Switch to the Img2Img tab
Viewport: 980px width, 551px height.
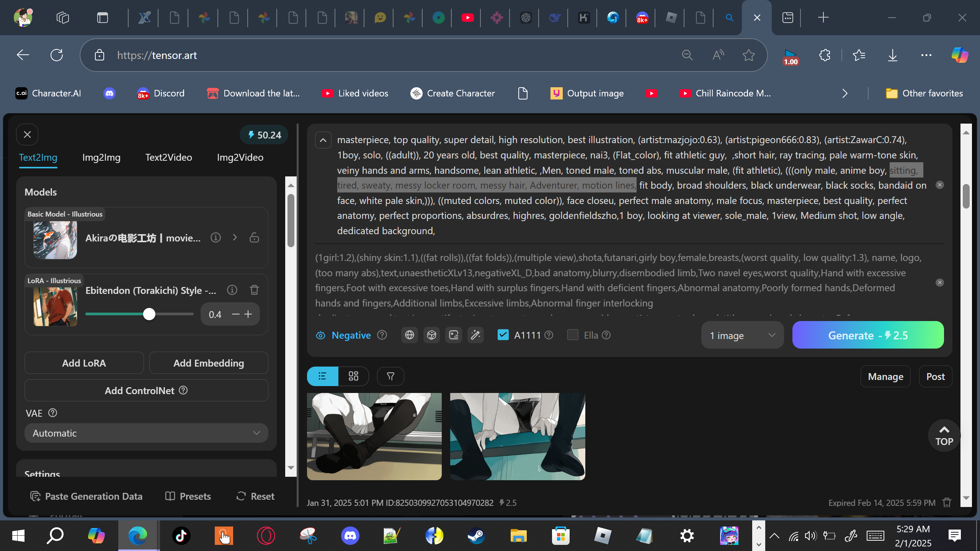(x=101, y=157)
